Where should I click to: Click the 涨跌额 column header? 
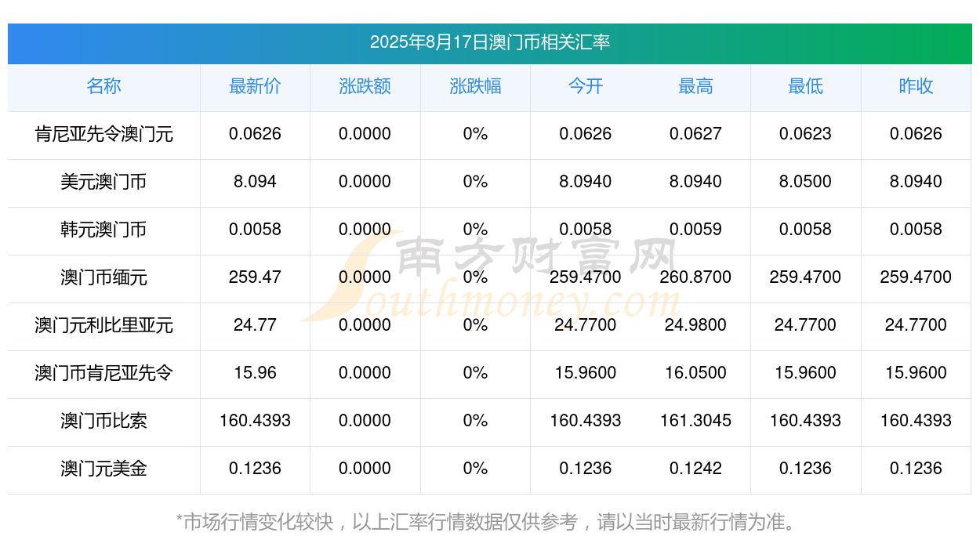pyautogui.click(x=365, y=86)
